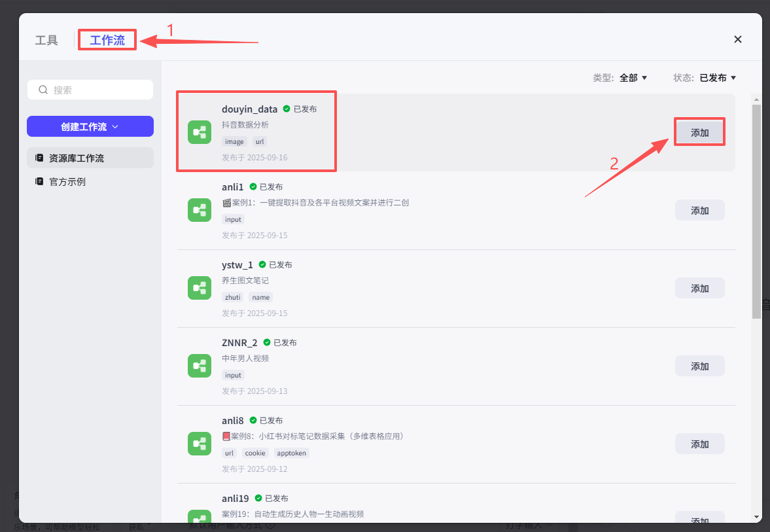
Task: Click the anli1 workflow icon
Action: [199, 210]
